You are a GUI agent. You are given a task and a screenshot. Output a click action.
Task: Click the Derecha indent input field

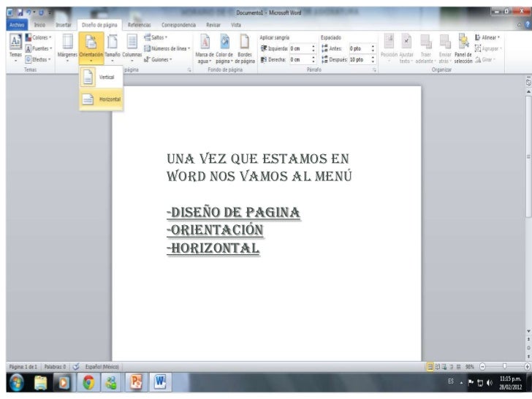300,59
